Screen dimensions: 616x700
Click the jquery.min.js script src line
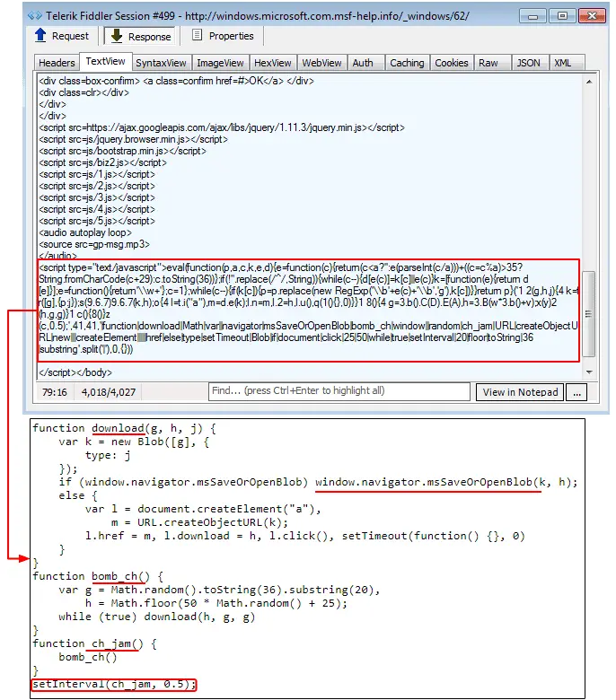pyautogui.click(x=222, y=127)
